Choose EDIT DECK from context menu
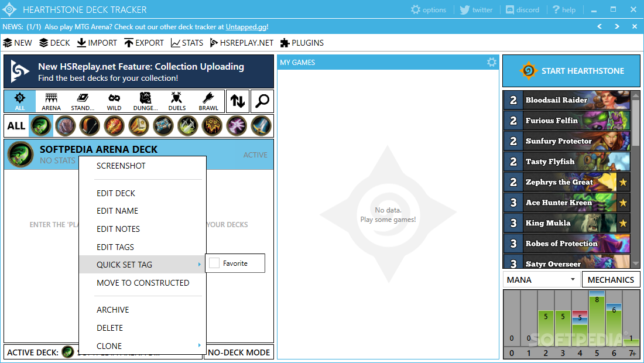 pos(142,193)
